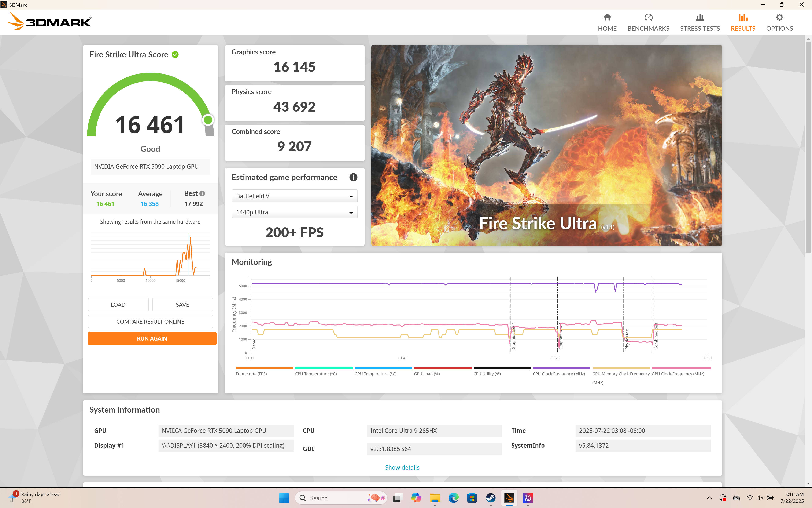Switch to the BENCHMARKS tab
The image size is (812, 508).
(648, 22)
